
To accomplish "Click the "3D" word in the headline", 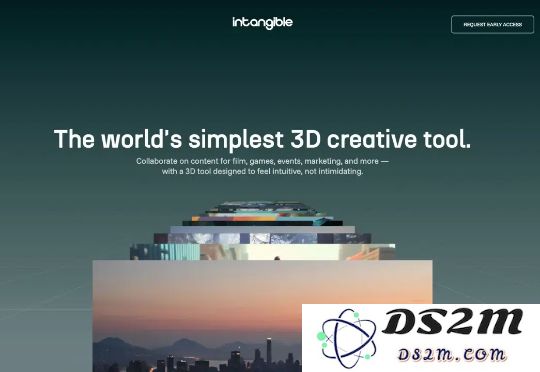I will (x=305, y=139).
